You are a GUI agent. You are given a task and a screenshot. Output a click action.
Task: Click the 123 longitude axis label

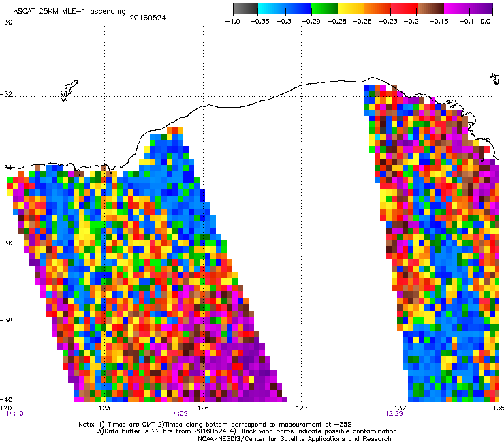click(x=104, y=408)
